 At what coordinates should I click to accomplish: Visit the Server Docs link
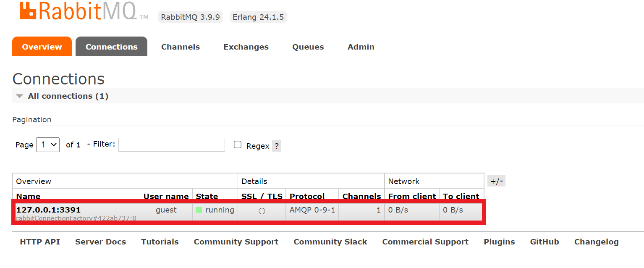(100, 242)
